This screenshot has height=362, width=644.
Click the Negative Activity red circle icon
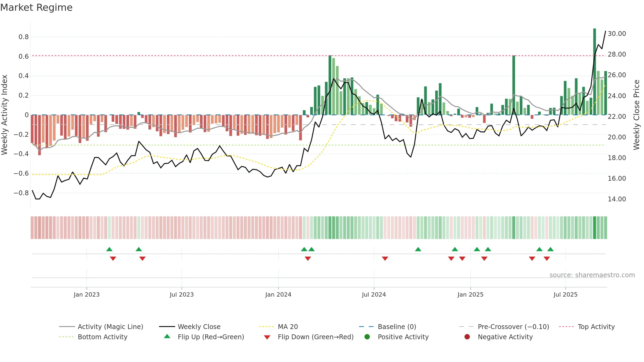(x=467, y=337)
